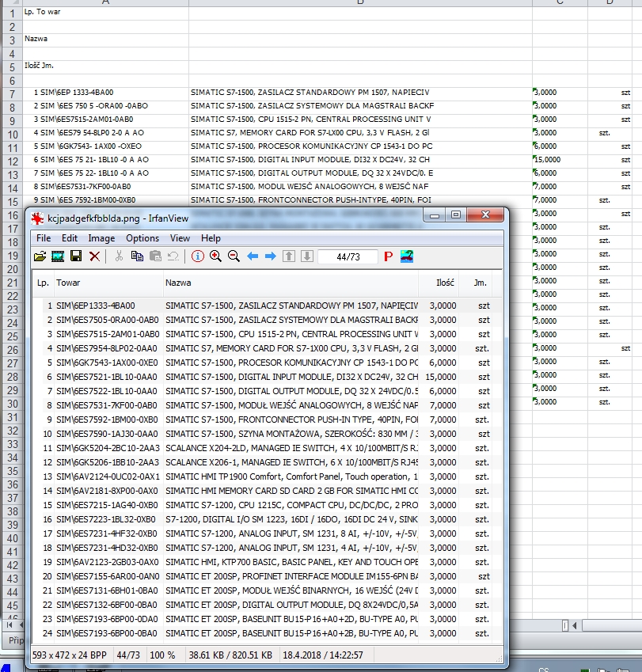
Task: Open the Edit menu in IrfanView
Action: tap(70, 238)
